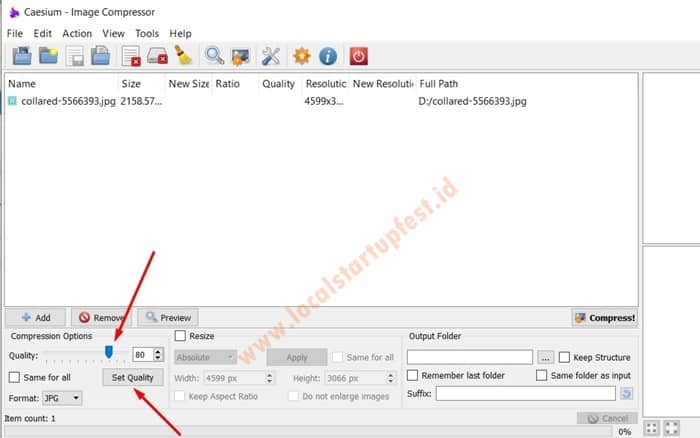Screen dimensions: 700x438
Task: Click the Save List toolbar icon
Action: point(75,57)
